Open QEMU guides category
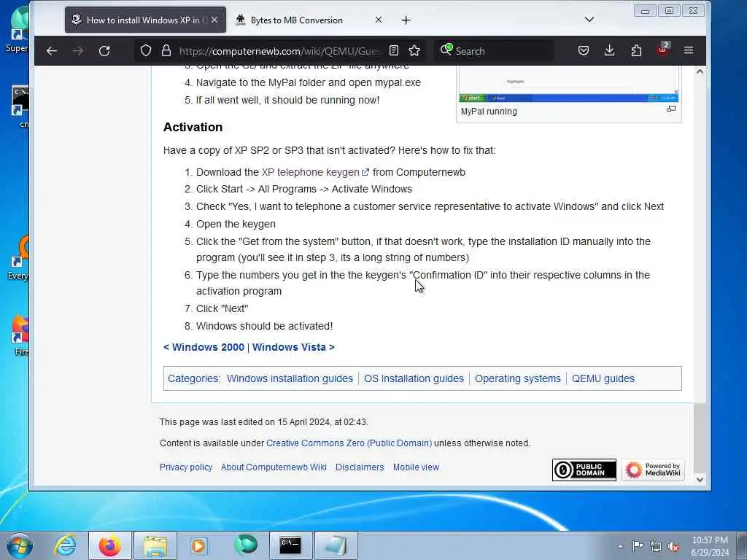The height and width of the screenshot is (560, 747). pos(603,378)
